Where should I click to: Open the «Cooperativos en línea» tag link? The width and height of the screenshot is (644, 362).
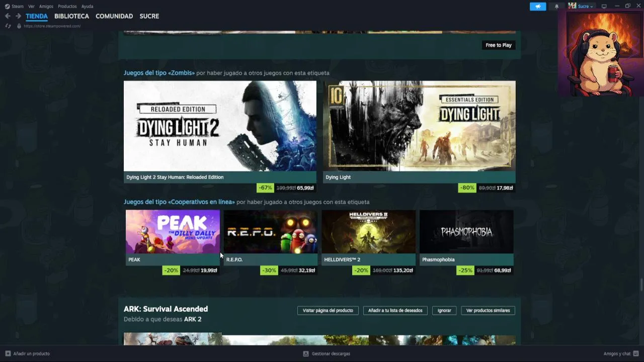tap(179, 202)
